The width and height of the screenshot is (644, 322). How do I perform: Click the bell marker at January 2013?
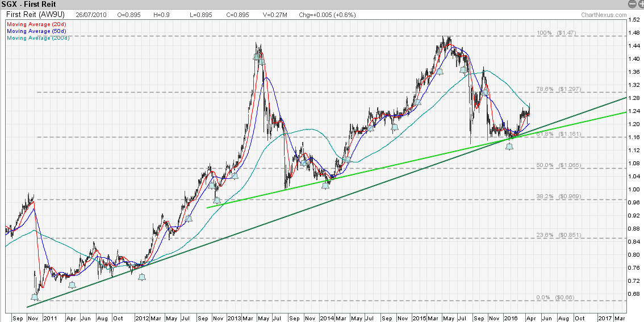(235, 176)
